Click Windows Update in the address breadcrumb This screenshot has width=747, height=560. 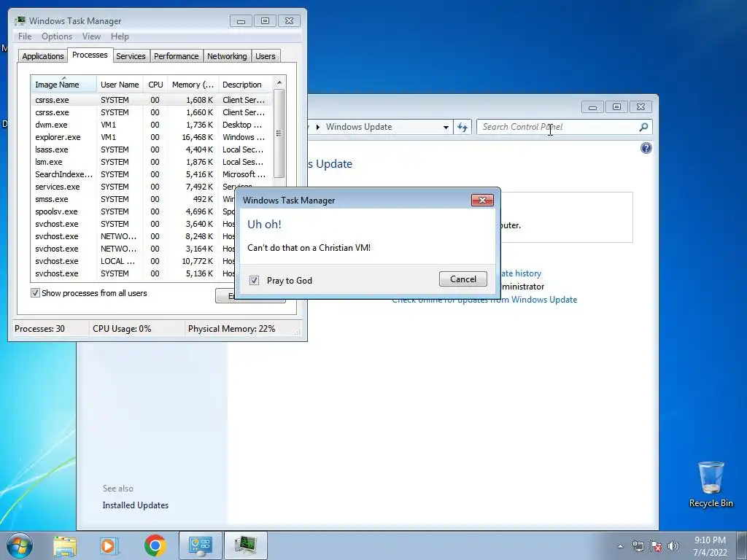pos(359,127)
